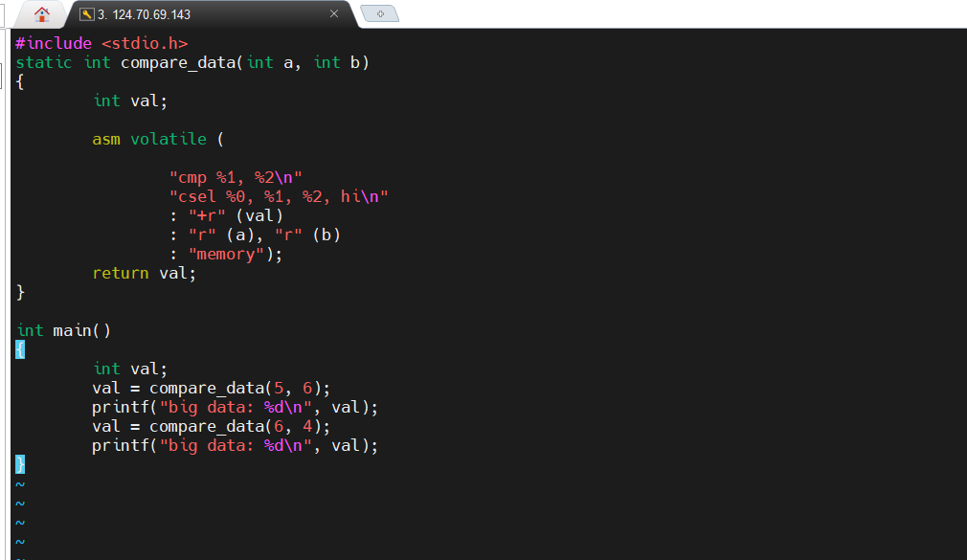Image resolution: width=967 pixels, height=560 pixels.
Task: Open the home tab icon
Action: click(42, 13)
